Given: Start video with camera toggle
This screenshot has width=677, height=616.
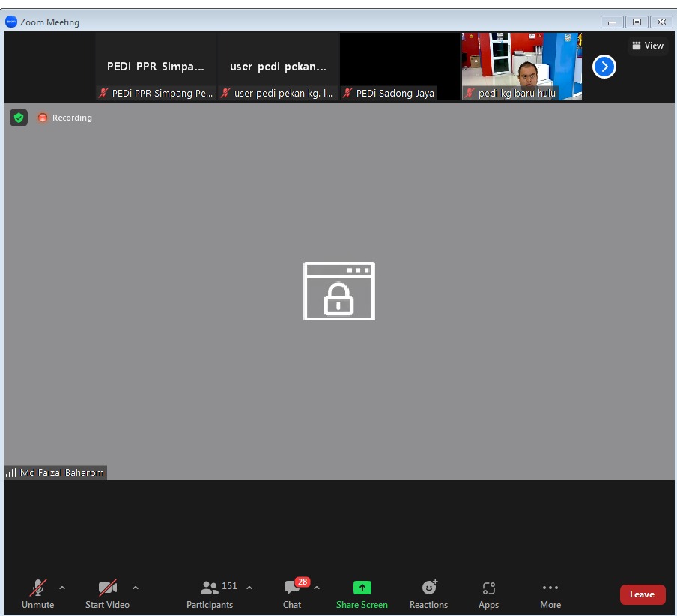Looking at the screenshot, I should pos(107,594).
